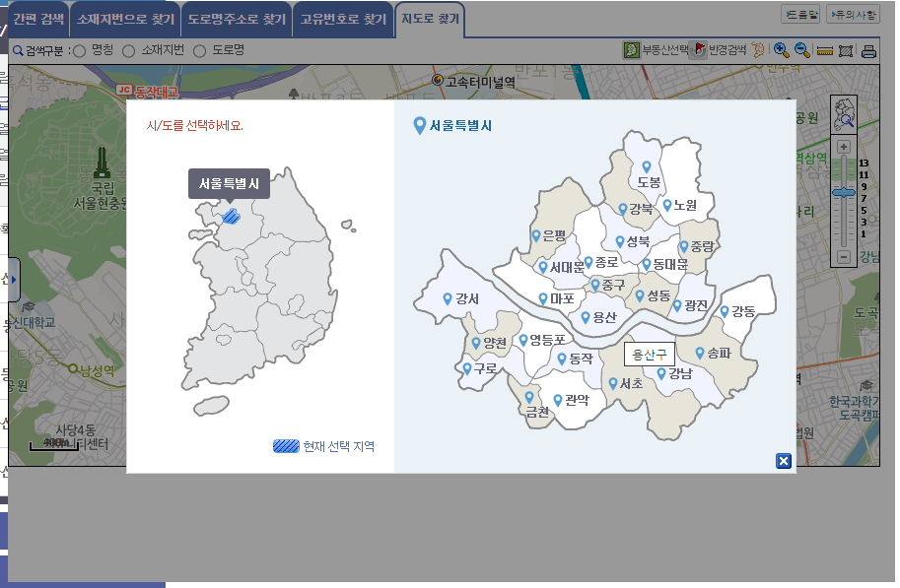The image size is (900, 588).
Task: Open the 간편 검색 tab
Action: click(x=37, y=19)
